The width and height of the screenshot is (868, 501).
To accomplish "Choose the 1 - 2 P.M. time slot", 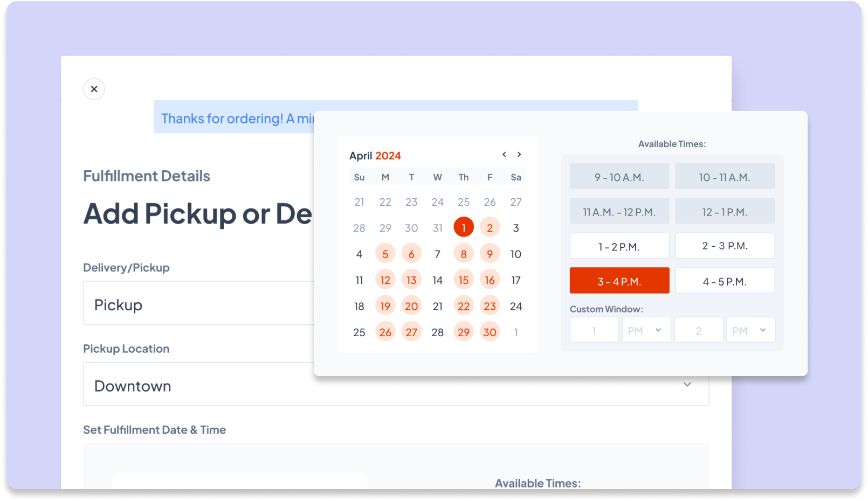I will (619, 246).
